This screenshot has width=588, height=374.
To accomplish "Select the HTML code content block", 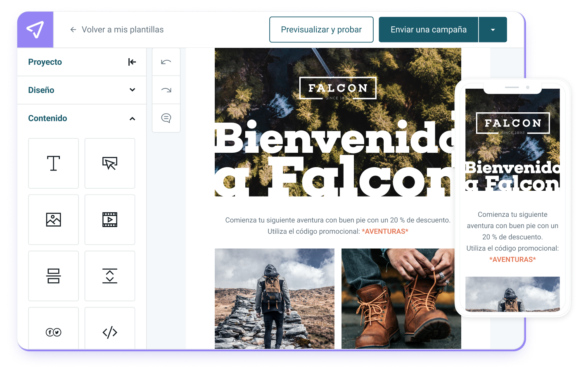I will [110, 328].
